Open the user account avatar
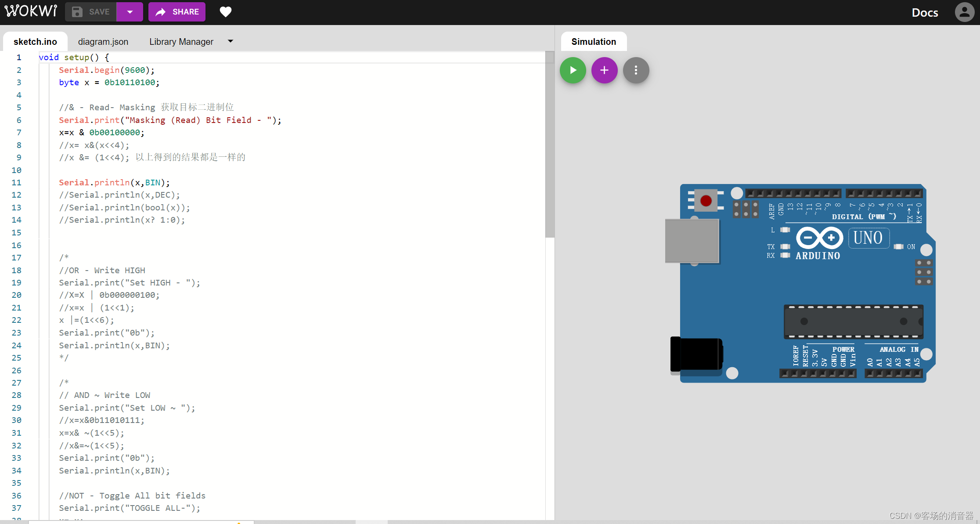The height and width of the screenshot is (524, 980). point(964,12)
